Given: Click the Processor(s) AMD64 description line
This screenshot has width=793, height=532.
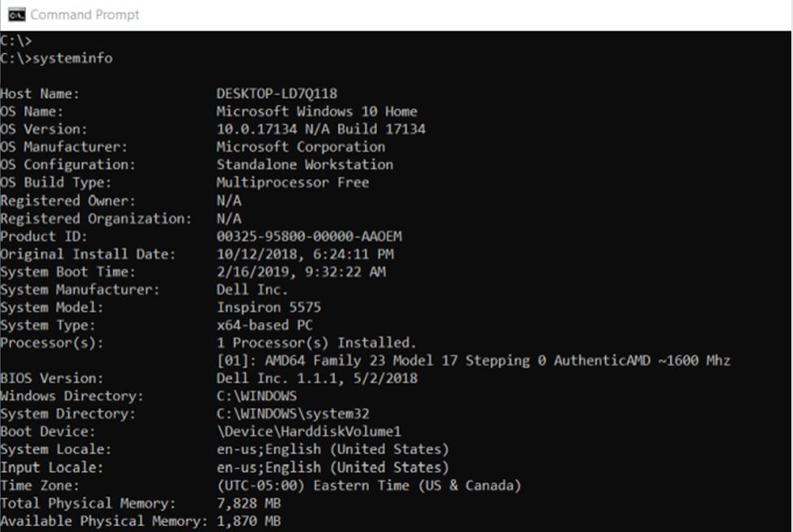Looking at the screenshot, I should (471, 360).
